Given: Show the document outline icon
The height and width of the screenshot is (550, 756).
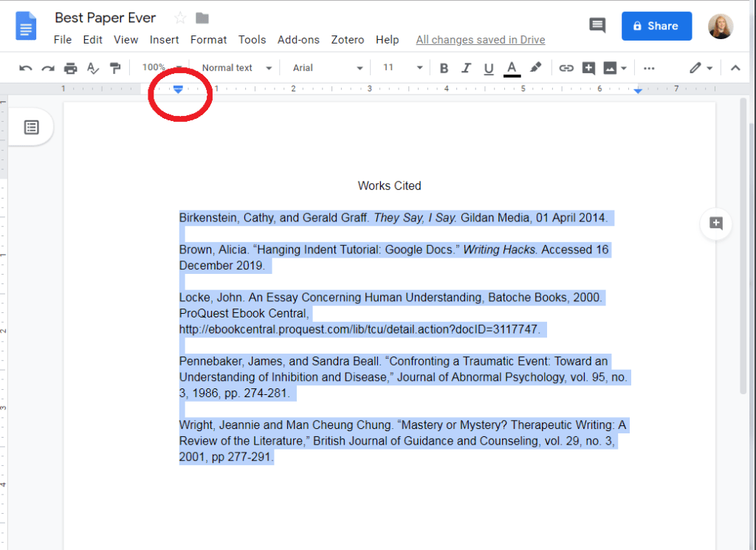Looking at the screenshot, I should tap(31, 127).
